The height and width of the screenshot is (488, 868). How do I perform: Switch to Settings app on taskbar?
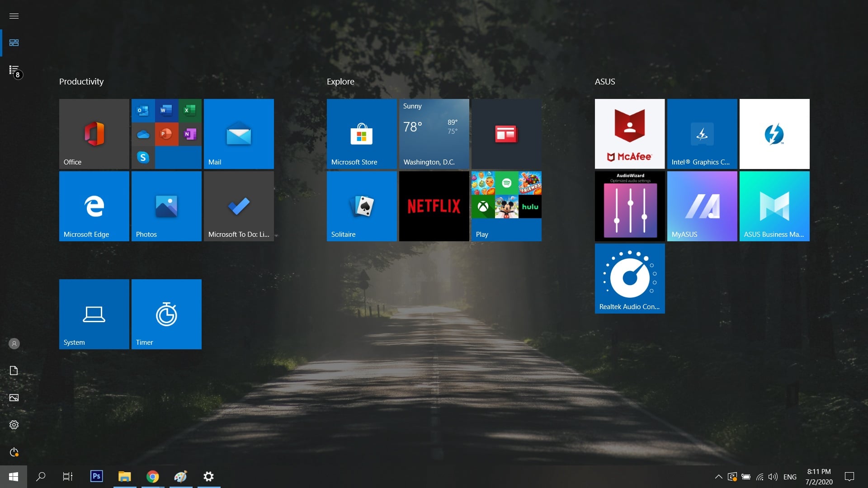208,477
